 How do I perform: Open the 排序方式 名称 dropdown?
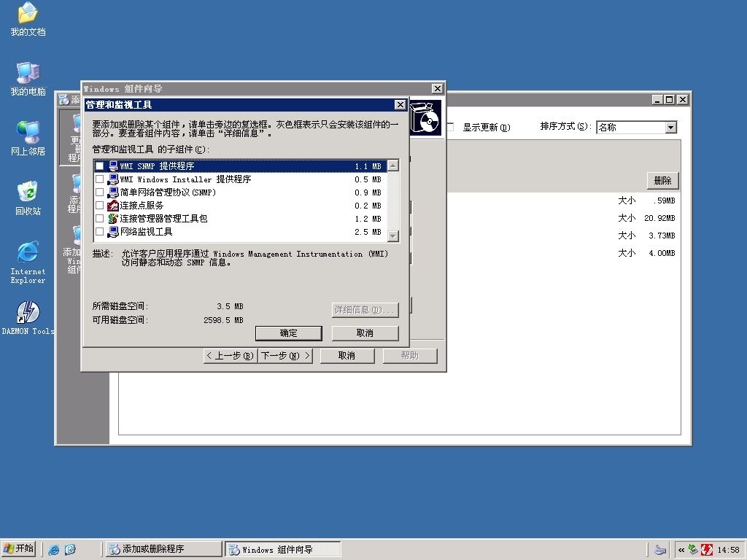(x=671, y=128)
